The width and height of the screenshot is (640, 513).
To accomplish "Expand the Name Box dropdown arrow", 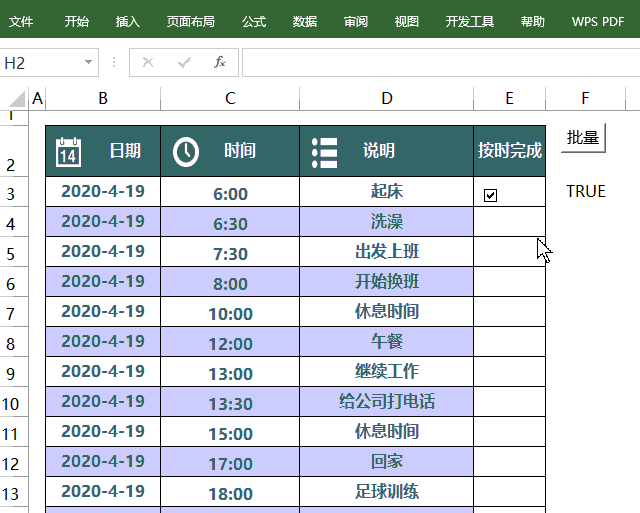I will pos(88,62).
